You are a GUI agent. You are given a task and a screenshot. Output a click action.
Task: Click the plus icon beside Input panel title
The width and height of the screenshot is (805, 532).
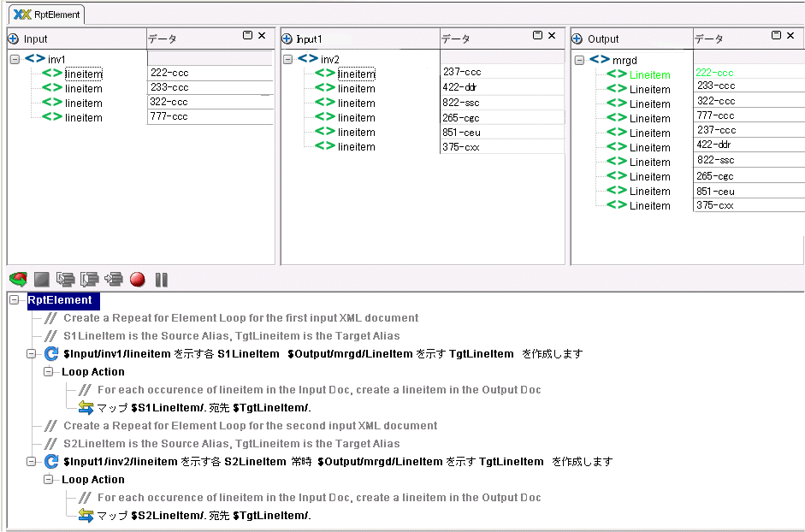click(x=14, y=39)
